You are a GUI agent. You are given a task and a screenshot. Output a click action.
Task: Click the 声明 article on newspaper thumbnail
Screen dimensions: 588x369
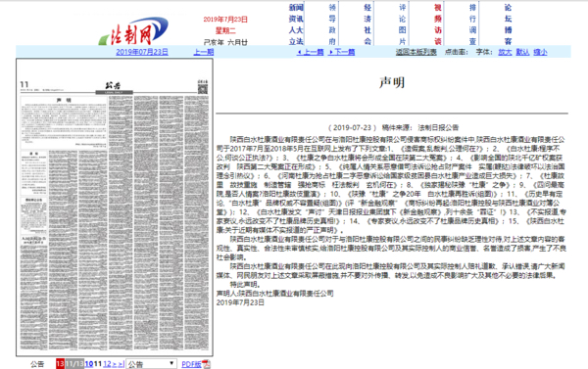[x=64, y=122]
